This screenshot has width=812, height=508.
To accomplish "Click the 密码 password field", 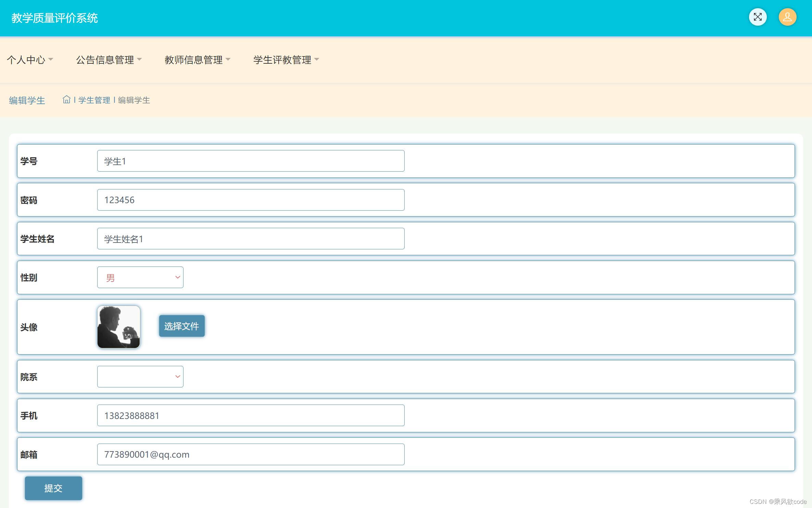I will (251, 200).
